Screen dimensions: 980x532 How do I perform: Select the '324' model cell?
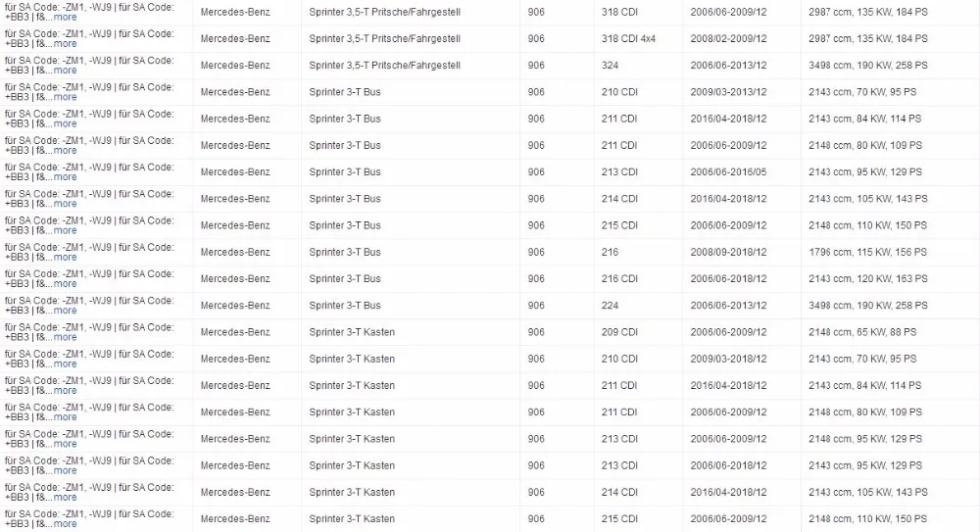[610, 65]
